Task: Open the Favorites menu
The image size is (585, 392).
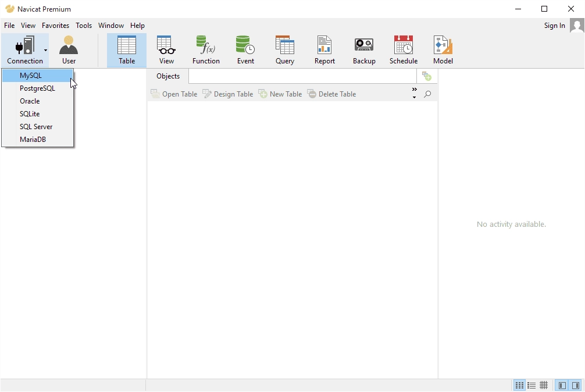Action: pyautogui.click(x=55, y=26)
